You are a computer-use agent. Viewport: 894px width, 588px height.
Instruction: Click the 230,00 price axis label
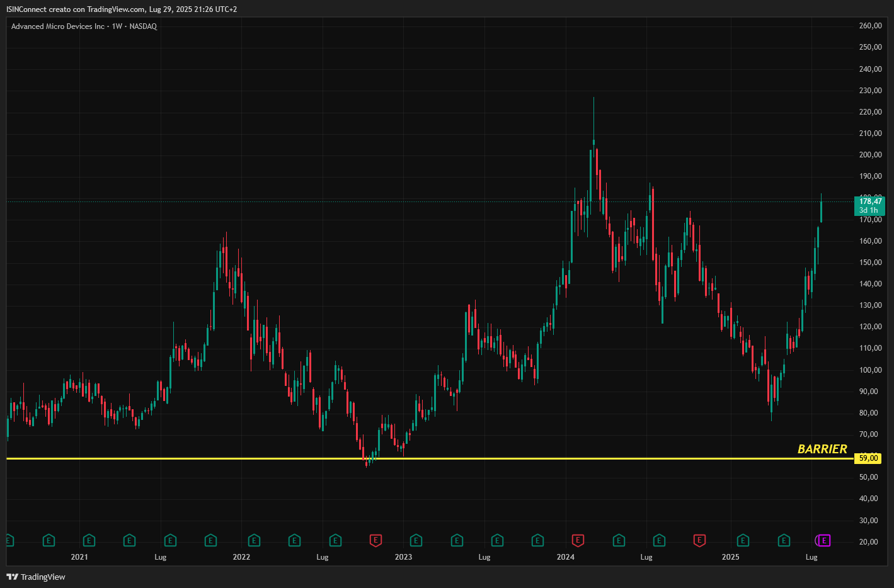pos(870,91)
